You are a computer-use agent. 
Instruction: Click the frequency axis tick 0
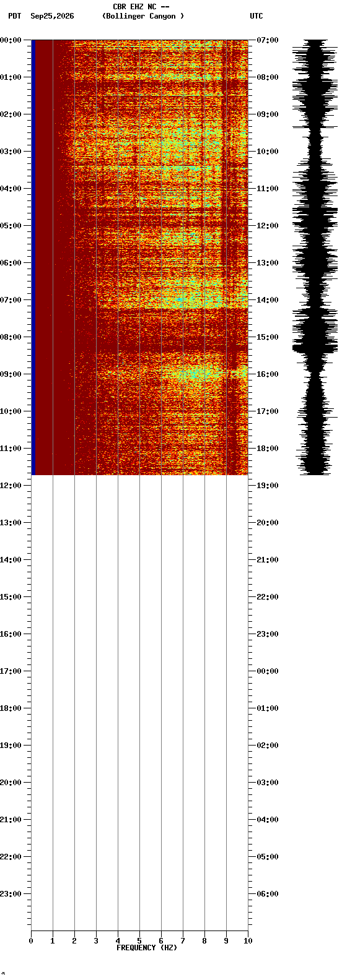click(x=31, y=941)
